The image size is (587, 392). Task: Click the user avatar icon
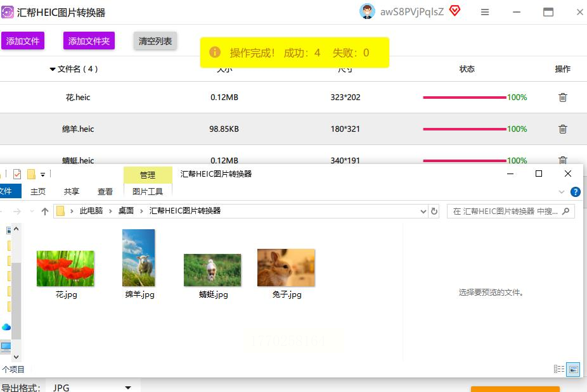click(367, 11)
